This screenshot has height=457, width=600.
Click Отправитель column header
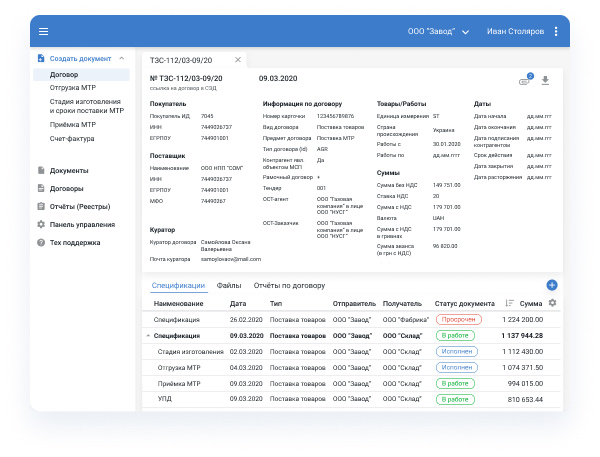(354, 304)
